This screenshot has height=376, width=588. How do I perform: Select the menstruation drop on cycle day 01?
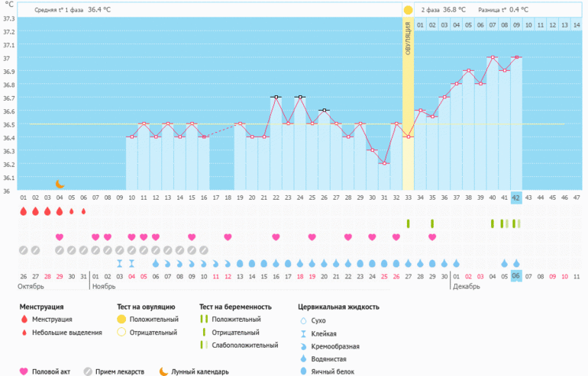pyautogui.click(x=23, y=211)
